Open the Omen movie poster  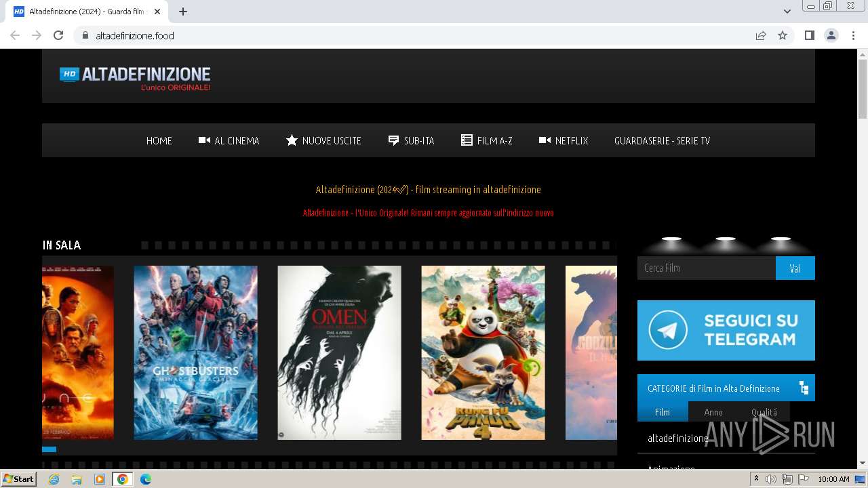click(339, 352)
